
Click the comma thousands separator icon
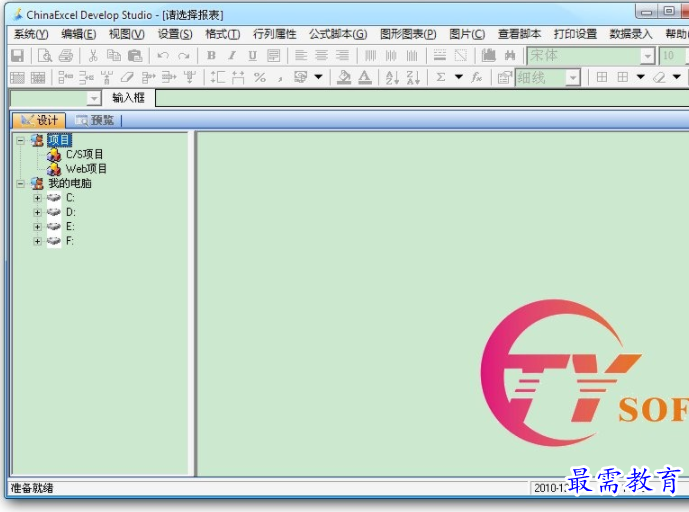click(x=280, y=78)
